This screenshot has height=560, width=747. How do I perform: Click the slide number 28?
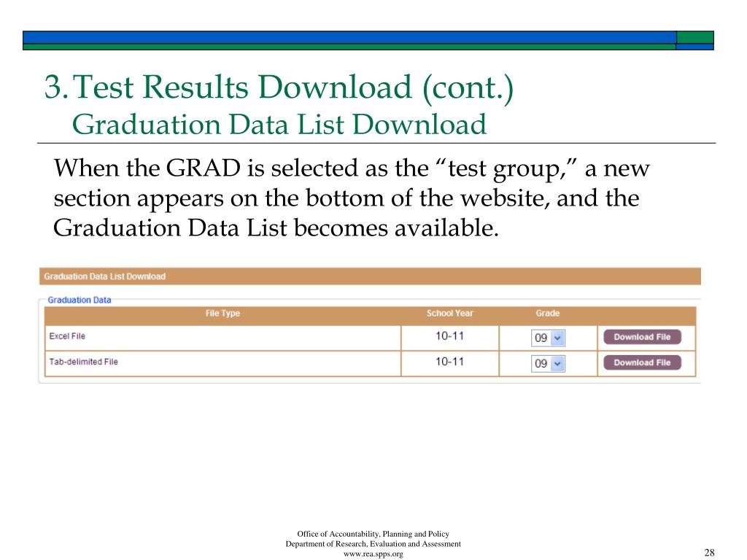point(709,553)
